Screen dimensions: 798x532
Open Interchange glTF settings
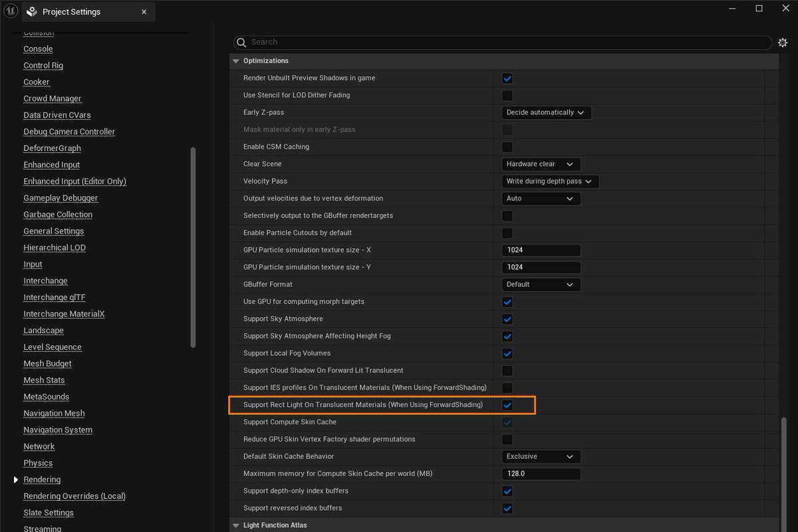[x=55, y=297]
